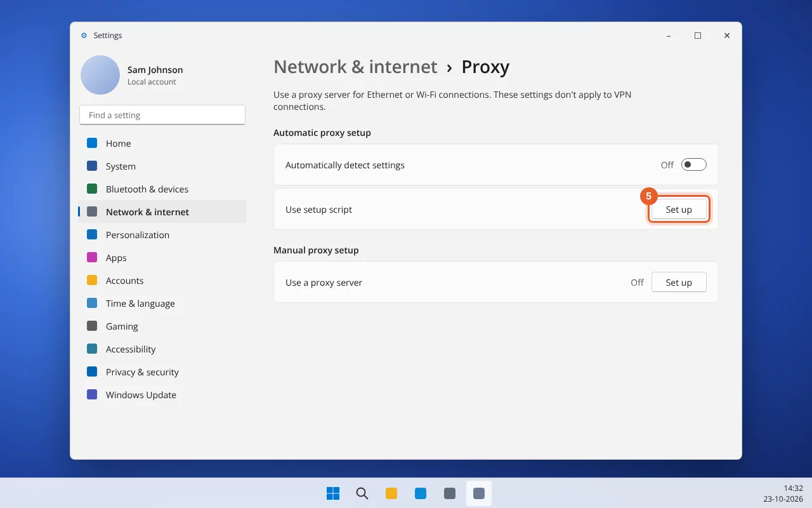The width and height of the screenshot is (812, 508).
Task: Click the Off status beside Use a proxy server
Action: pos(637,283)
